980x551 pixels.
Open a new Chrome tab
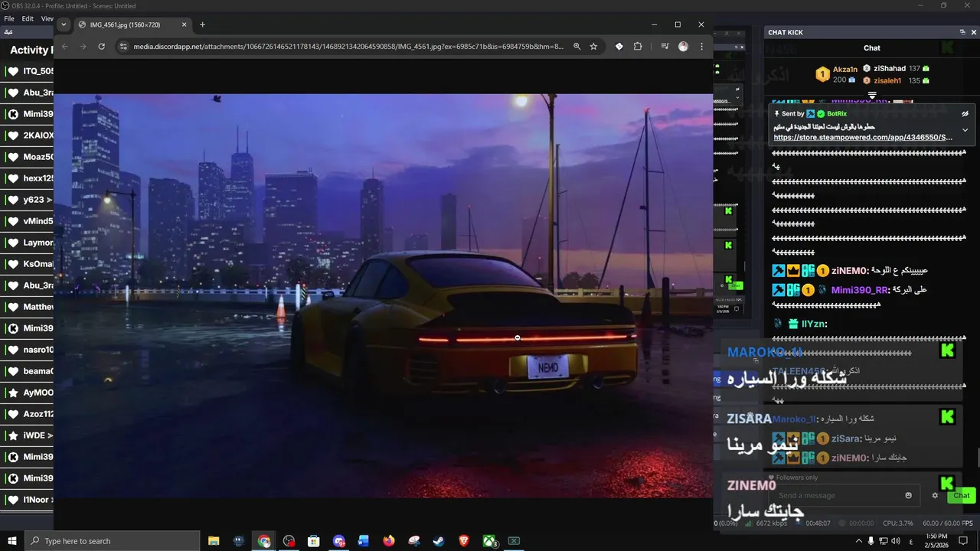202,24
